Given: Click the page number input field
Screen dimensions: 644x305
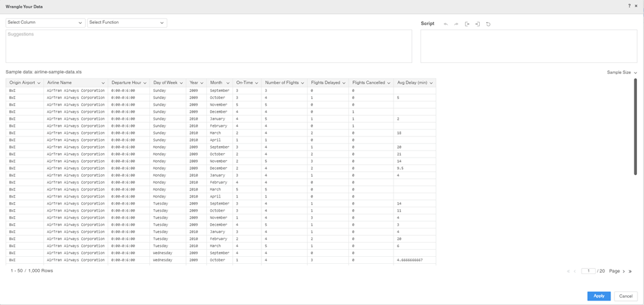Looking at the screenshot, I should pos(587,272).
